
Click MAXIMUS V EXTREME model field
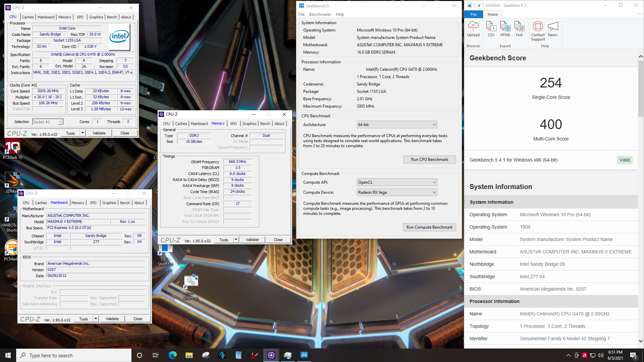point(78,222)
